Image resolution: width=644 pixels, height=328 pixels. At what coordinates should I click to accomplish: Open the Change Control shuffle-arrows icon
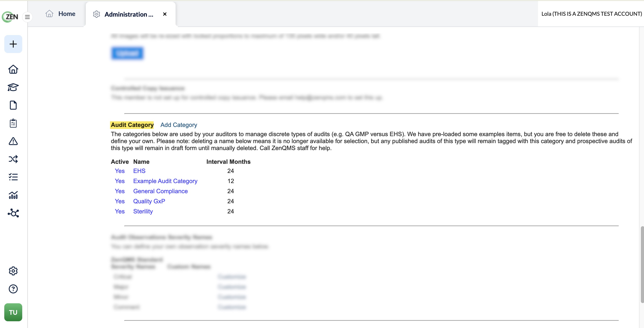tap(13, 159)
